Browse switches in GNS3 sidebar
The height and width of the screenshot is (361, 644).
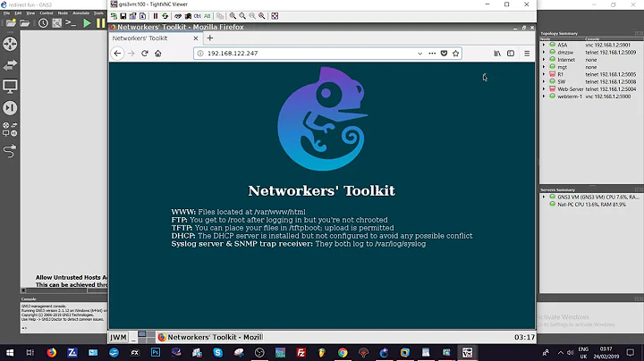tap(10, 65)
